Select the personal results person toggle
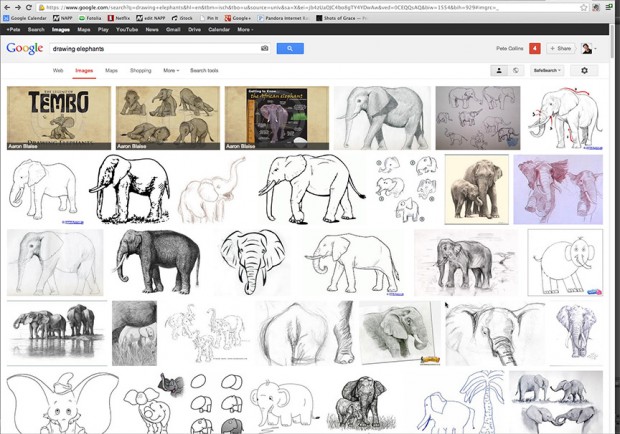620x434 pixels. (499, 70)
